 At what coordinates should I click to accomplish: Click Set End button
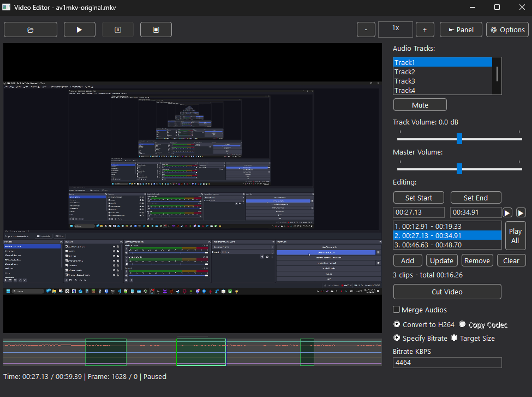point(476,198)
